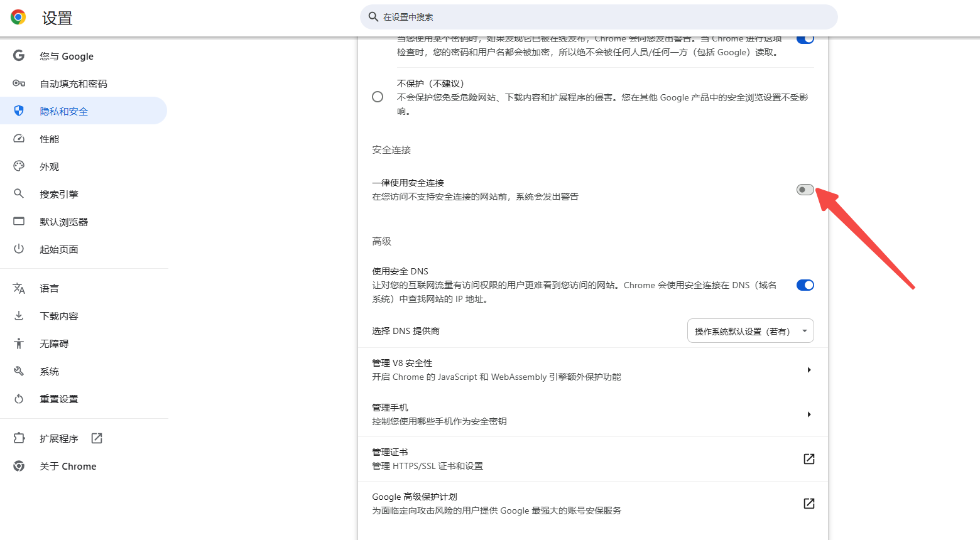Open 语言 settings
The width and height of the screenshot is (980, 540).
coord(84,288)
